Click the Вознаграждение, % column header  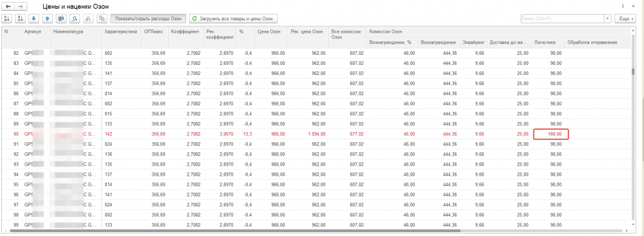pyautogui.click(x=392, y=42)
